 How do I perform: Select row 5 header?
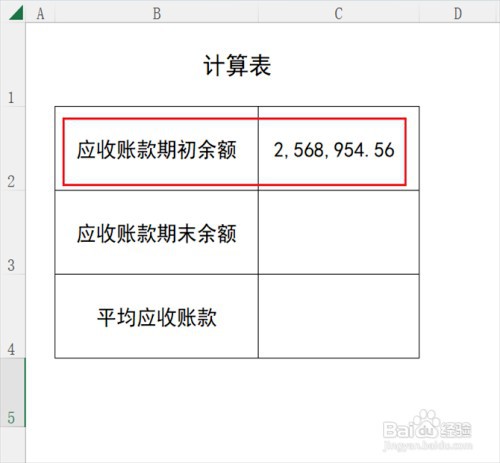pos(13,392)
